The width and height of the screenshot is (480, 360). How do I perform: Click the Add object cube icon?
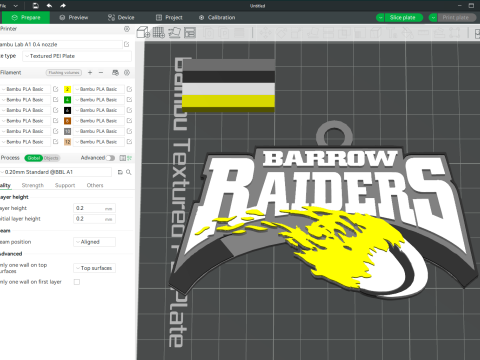point(143,33)
